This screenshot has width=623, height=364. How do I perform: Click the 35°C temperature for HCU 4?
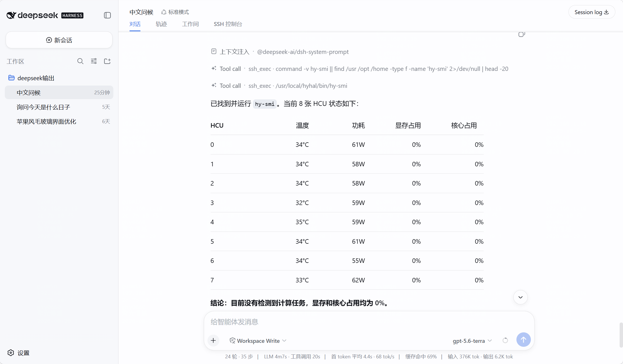302,222
